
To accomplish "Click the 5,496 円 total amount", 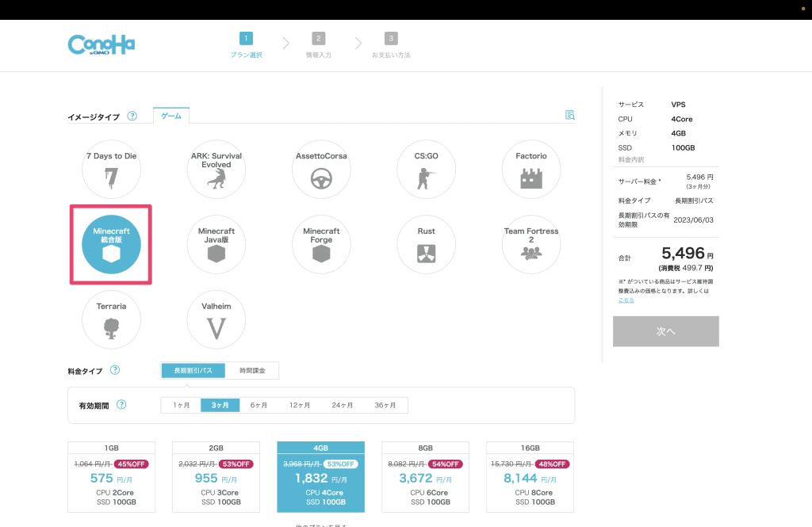I will pos(688,253).
